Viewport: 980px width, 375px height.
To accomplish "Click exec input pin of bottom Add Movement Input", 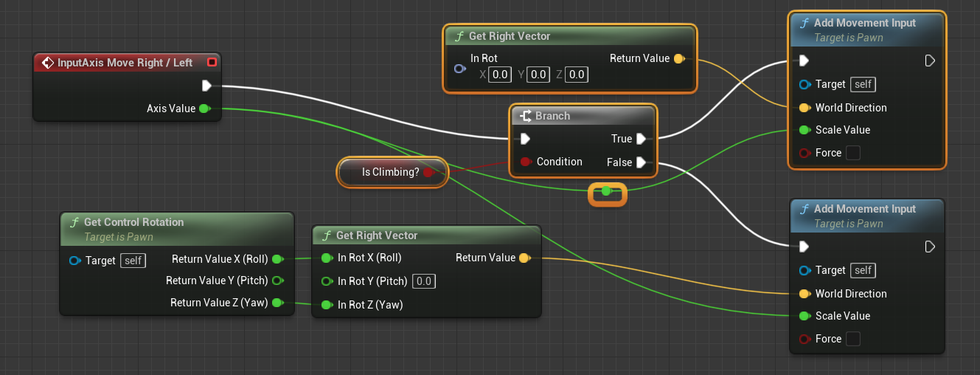I will click(x=804, y=247).
